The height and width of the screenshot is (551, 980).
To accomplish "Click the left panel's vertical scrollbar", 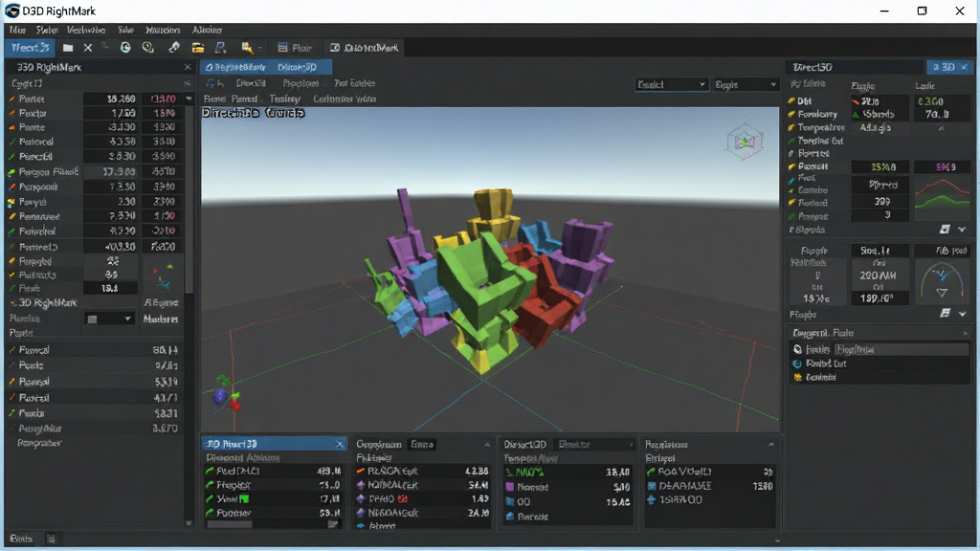I will click(x=189, y=200).
